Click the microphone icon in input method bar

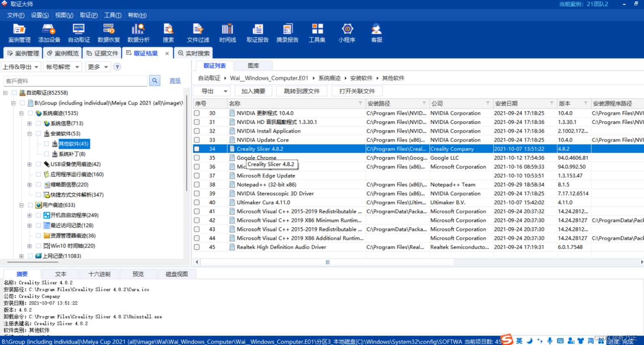pos(550,341)
